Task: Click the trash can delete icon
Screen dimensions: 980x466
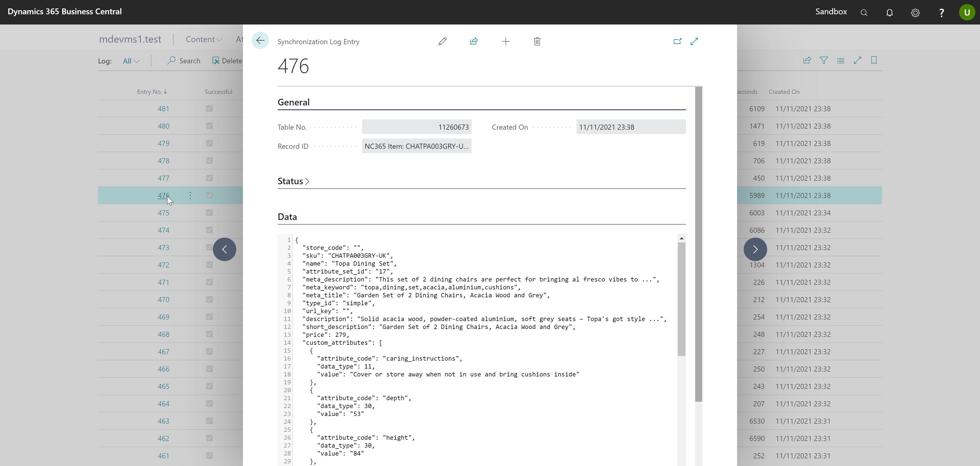Action: point(537,41)
